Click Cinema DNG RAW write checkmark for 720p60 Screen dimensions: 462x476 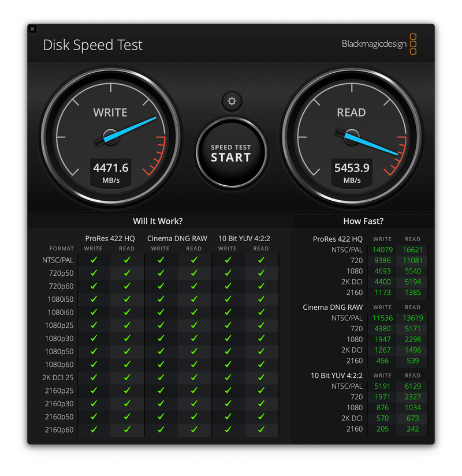click(x=161, y=286)
